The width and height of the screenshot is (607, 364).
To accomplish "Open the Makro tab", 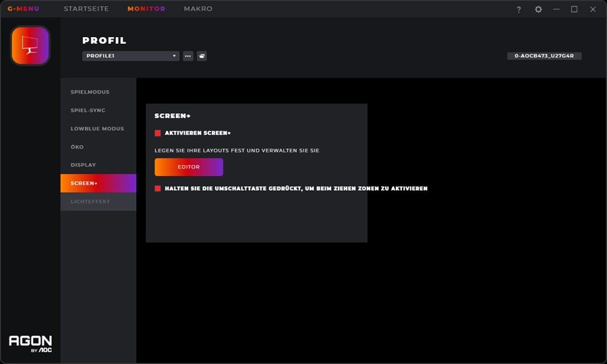I will [198, 9].
